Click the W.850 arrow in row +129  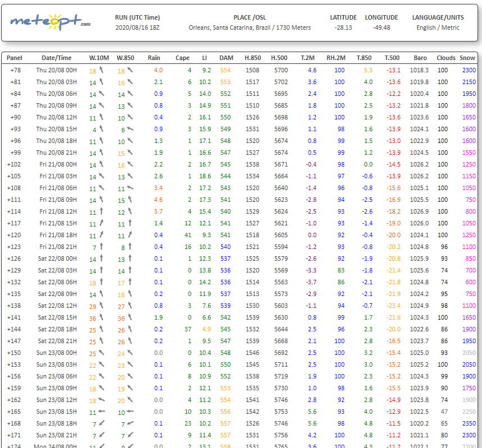tap(130, 270)
